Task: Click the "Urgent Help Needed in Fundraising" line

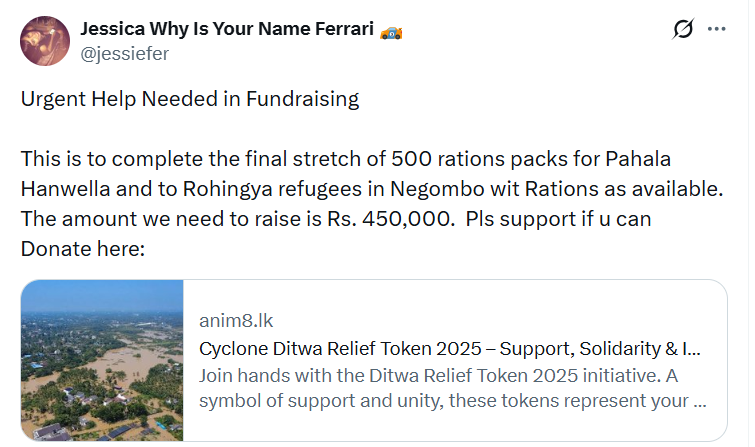Action: coord(189,100)
